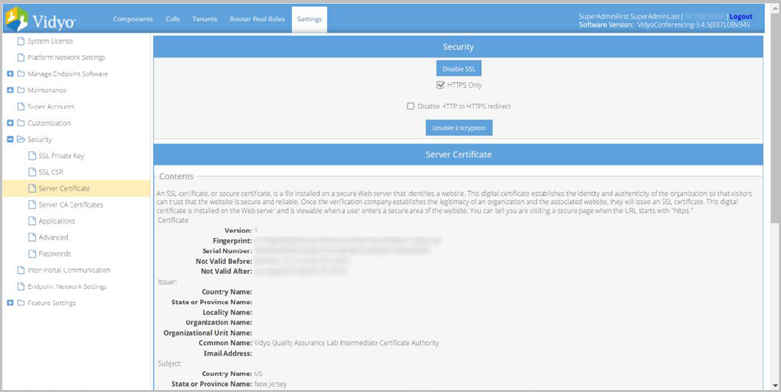The height and width of the screenshot is (392, 781).
Task: Click the subject Country Name value US
Action: pyautogui.click(x=258, y=374)
